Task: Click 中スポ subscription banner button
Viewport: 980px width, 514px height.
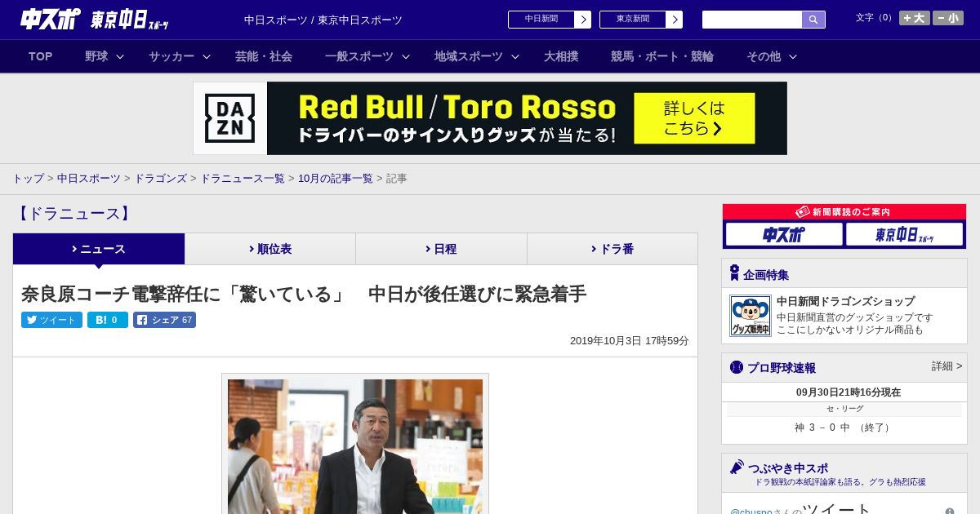Action: [x=784, y=235]
